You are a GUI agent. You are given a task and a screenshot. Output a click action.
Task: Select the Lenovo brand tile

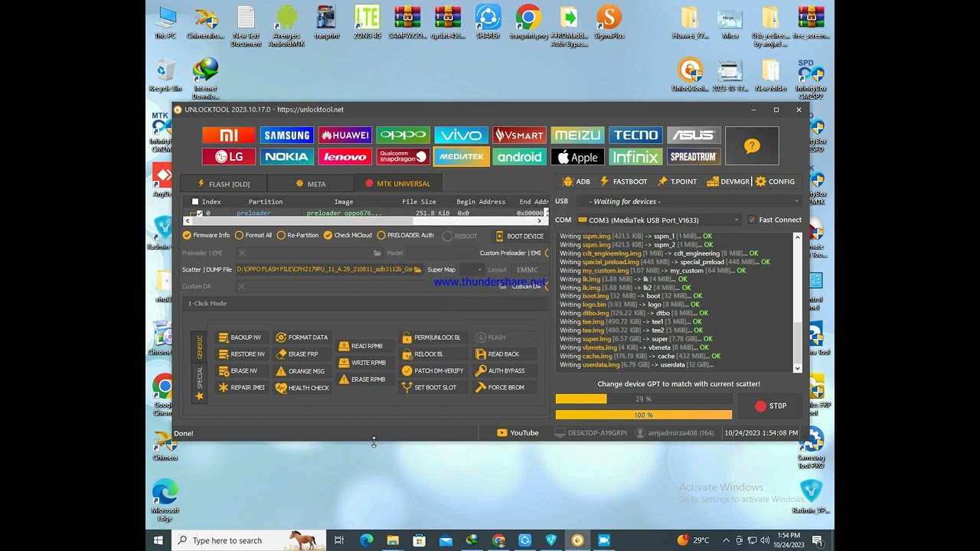345,157
